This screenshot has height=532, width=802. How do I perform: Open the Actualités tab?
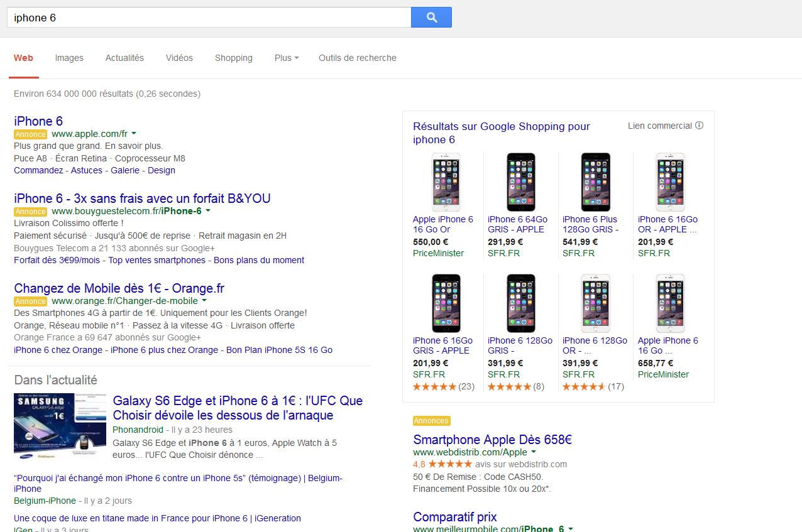[x=124, y=58]
